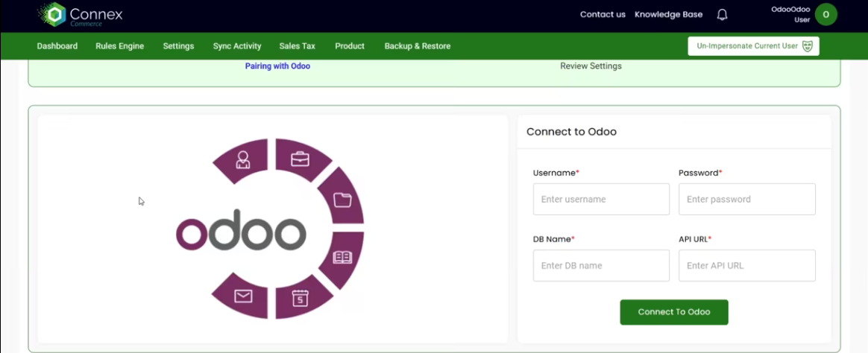Viewport: 868px width, 353px height.
Task: Open Backup & Restore menu
Action: coord(418,46)
